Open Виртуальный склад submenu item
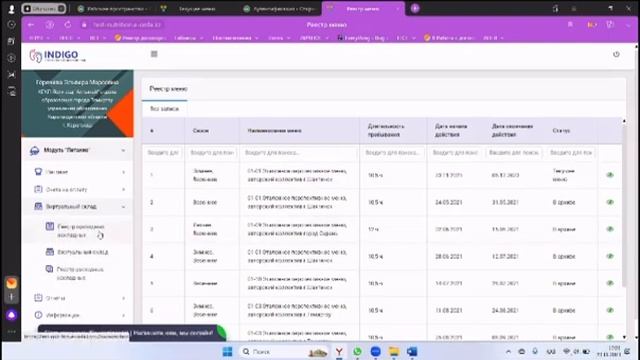This screenshot has height=360, width=640. click(x=77, y=252)
